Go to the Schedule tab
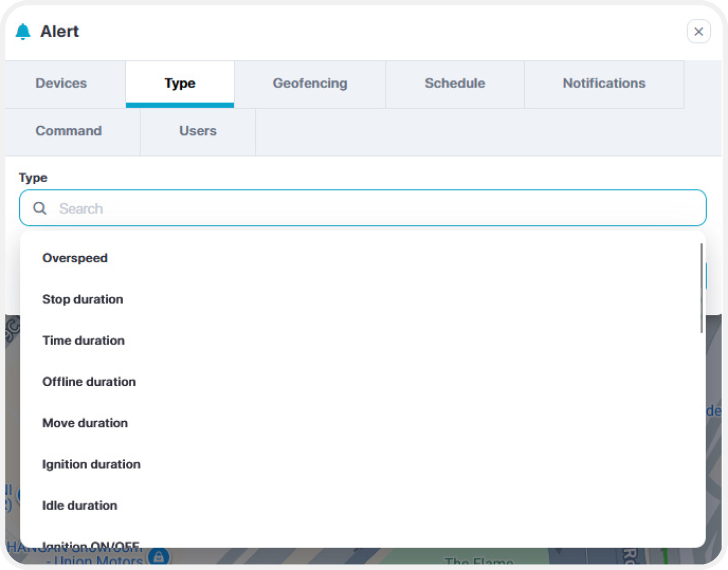The image size is (728, 570). [x=455, y=84]
